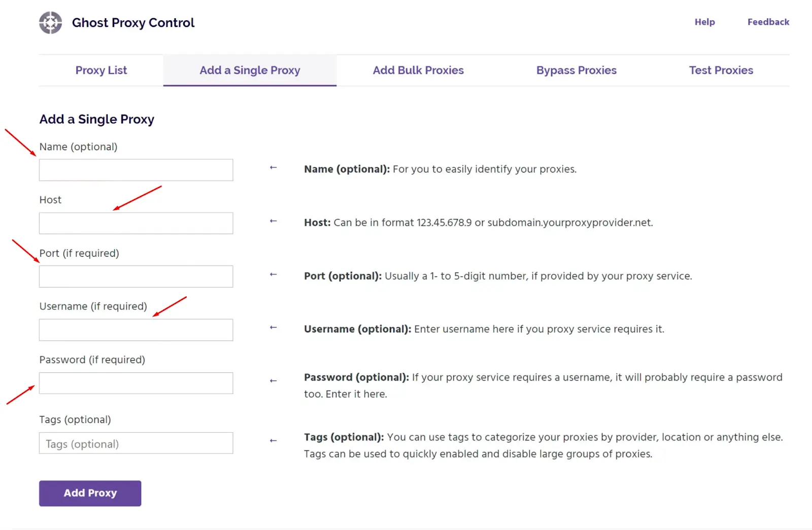Click the arrow icon beside Name description
The image size is (812, 530).
tap(273, 167)
